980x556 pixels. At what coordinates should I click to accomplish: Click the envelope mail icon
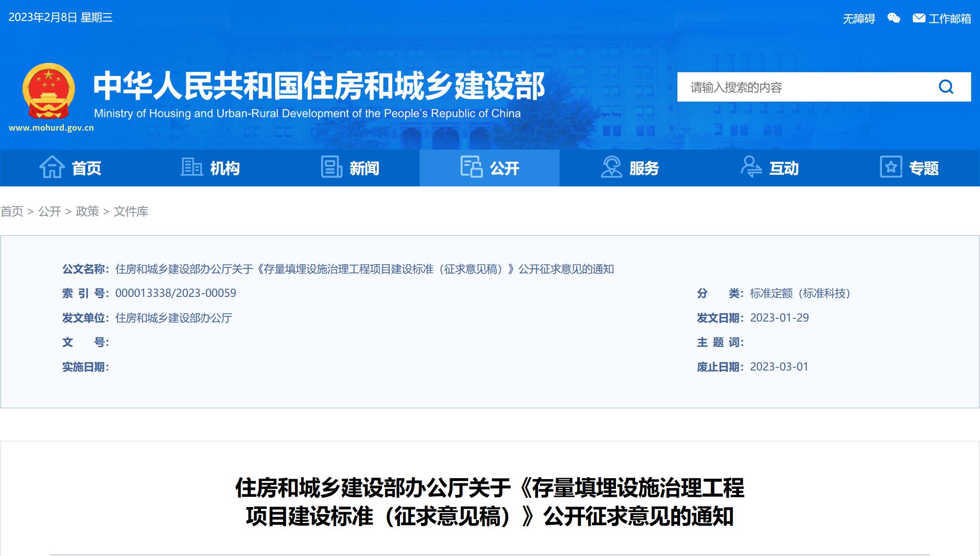(x=919, y=18)
